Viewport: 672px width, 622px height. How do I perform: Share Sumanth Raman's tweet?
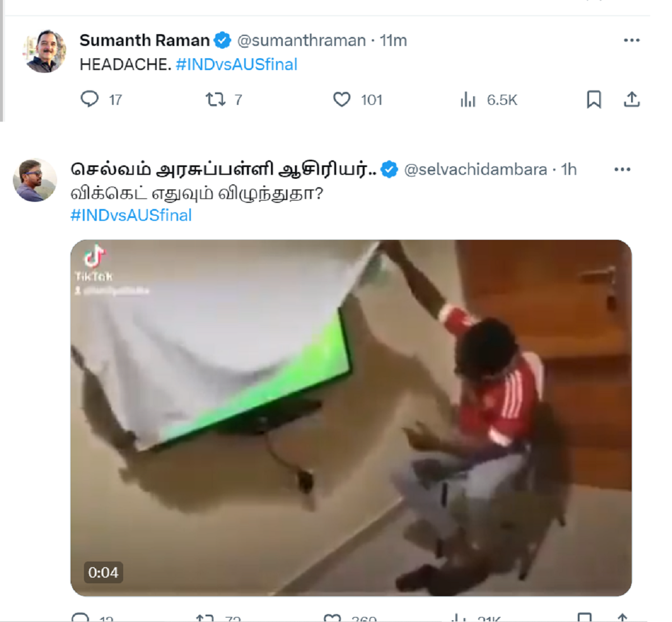pyautogui.click(x=632, y=99)
